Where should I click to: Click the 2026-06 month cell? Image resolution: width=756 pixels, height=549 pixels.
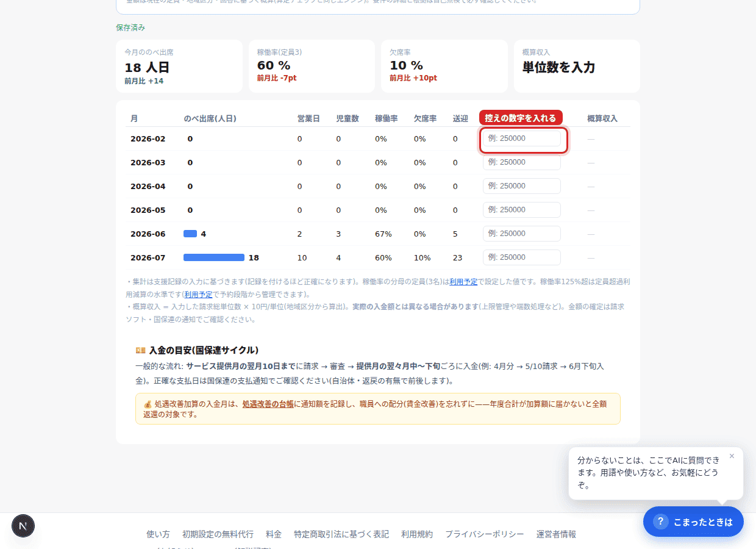click(x=148, y=234)
